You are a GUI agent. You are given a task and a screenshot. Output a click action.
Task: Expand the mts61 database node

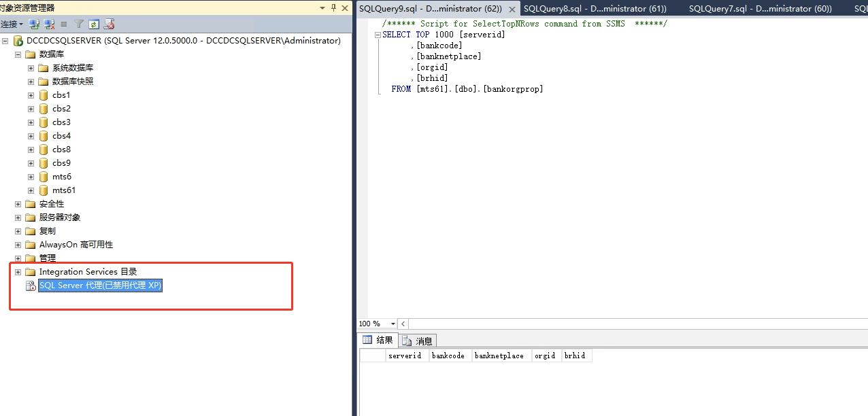click(30, 190)
